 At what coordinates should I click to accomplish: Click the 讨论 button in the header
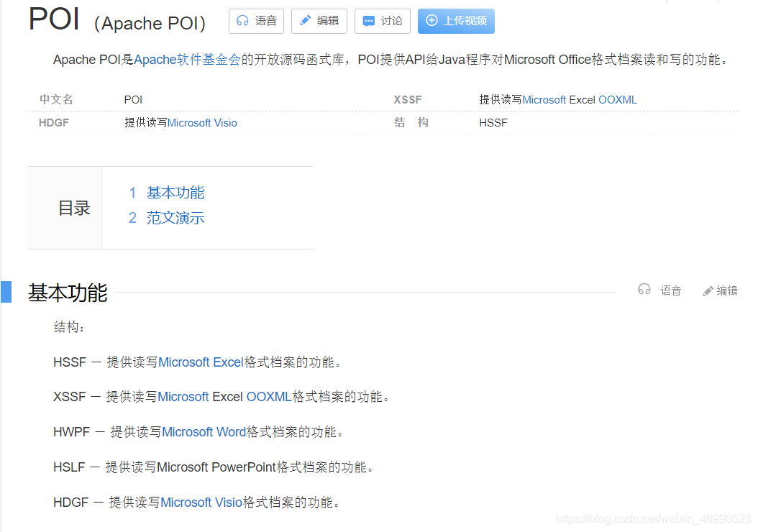tap(383, 21)
